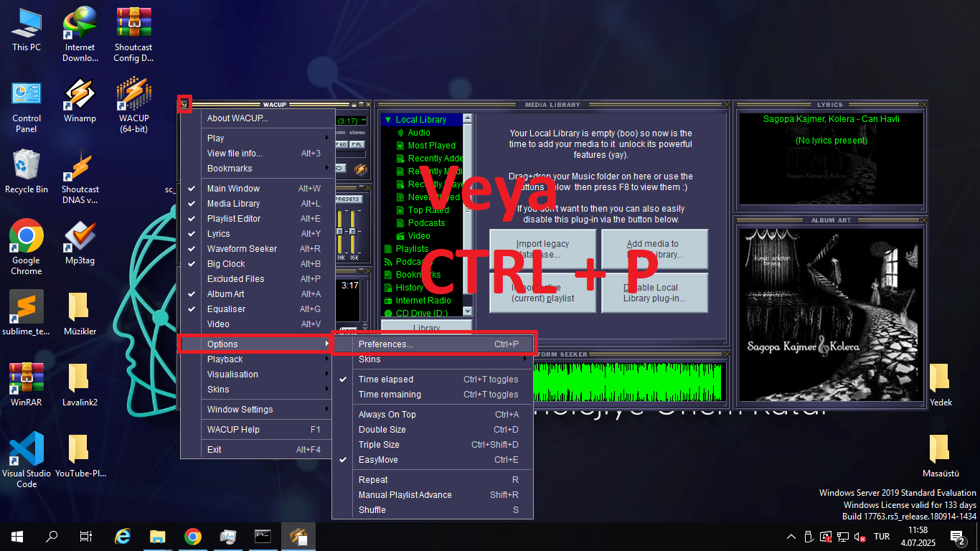This screenshot has width=980, height=551.
Task: Select the Winamp desktop icon
Action: (80, 100)
